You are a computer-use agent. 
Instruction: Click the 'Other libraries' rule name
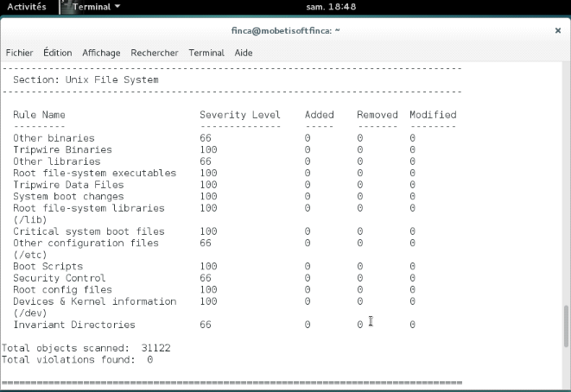[56, 161]
